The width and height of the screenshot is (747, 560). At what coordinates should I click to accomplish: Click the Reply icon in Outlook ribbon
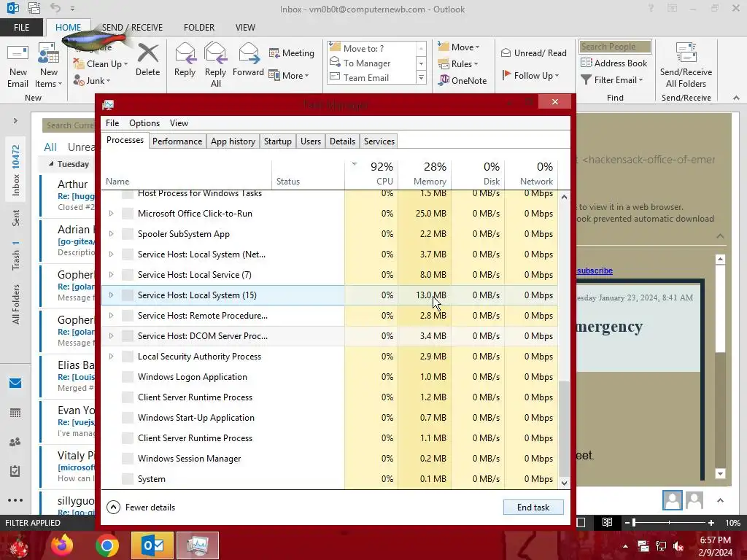[x=185, y=60]
